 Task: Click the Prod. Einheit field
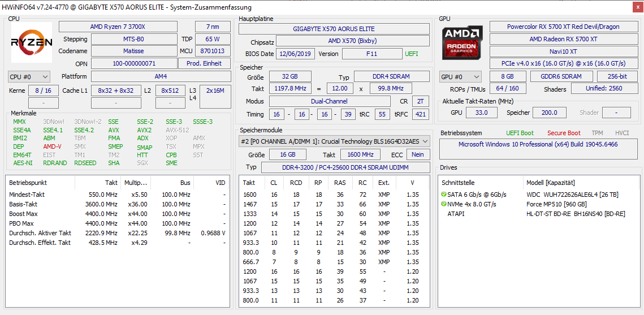click(x=205, y=63)
